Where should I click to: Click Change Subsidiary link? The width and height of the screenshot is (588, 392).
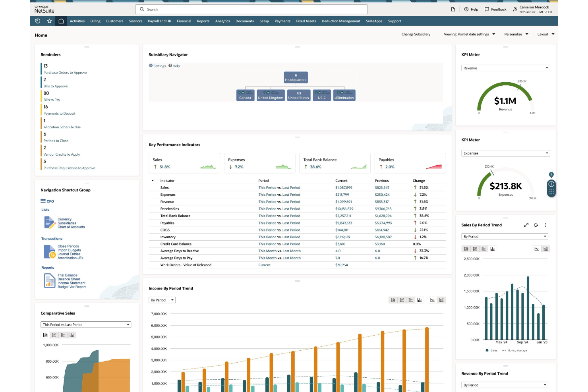coord(416,34)
